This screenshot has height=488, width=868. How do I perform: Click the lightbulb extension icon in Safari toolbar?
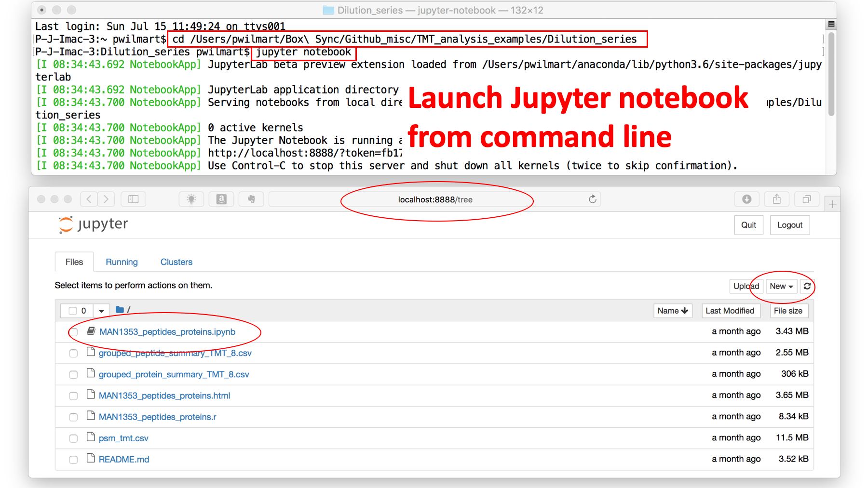point(191,199)
